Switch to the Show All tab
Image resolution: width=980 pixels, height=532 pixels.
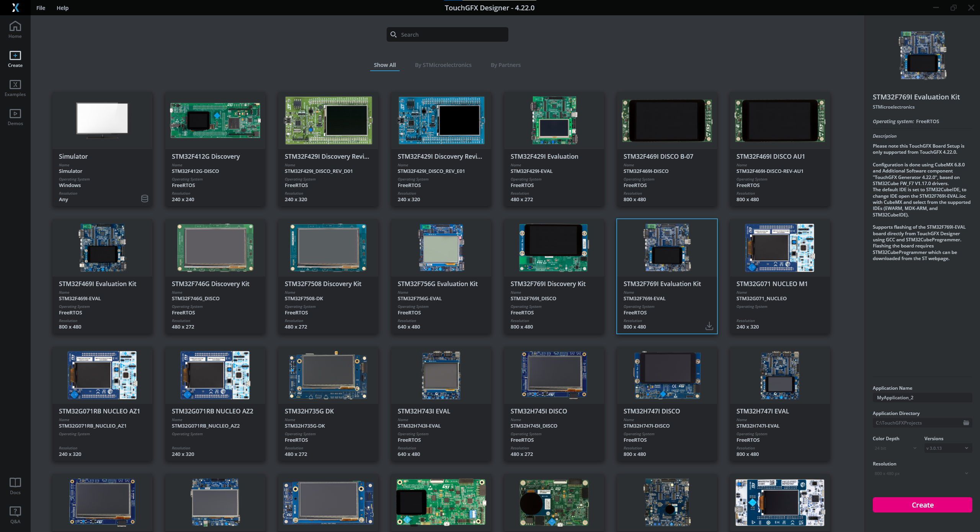pos(385,65)
